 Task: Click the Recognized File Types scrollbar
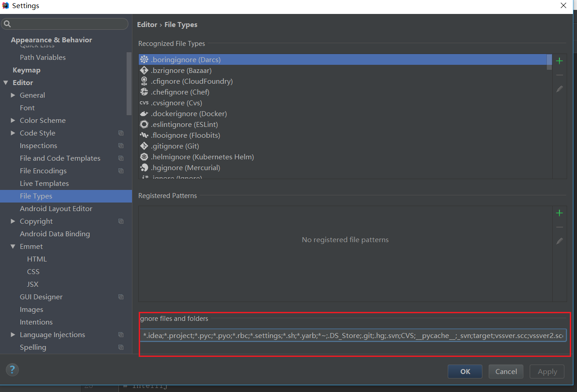[549, 62]
